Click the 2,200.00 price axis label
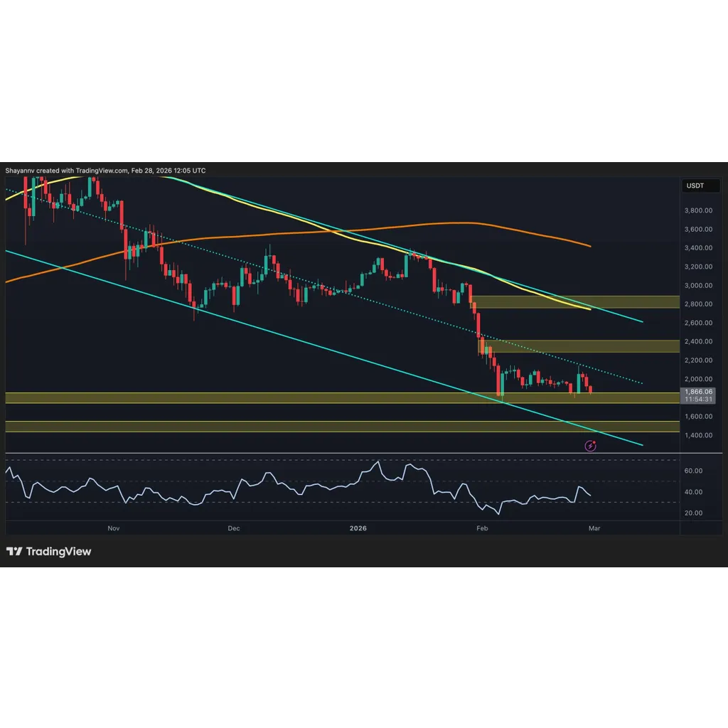This screenshot has width=728, height=728. [698, 360]
